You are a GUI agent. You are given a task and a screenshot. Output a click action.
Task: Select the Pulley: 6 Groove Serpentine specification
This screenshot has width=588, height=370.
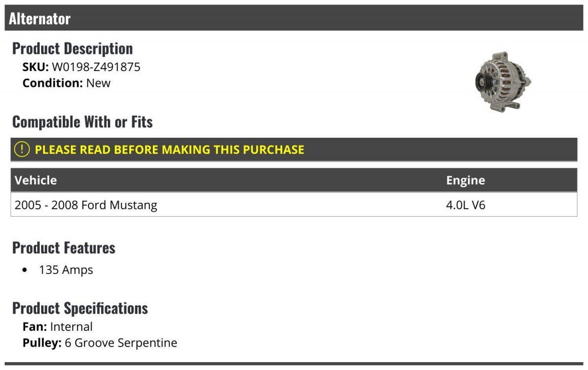[100, 343]
